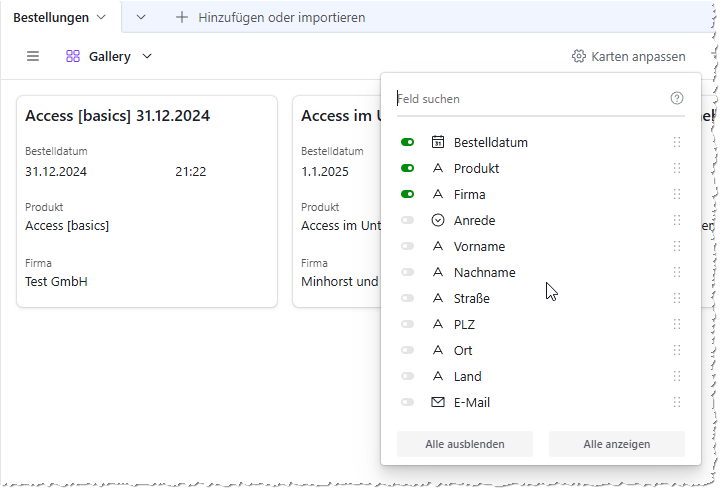Click Hinzufügen oder importieren

[281, 17]
